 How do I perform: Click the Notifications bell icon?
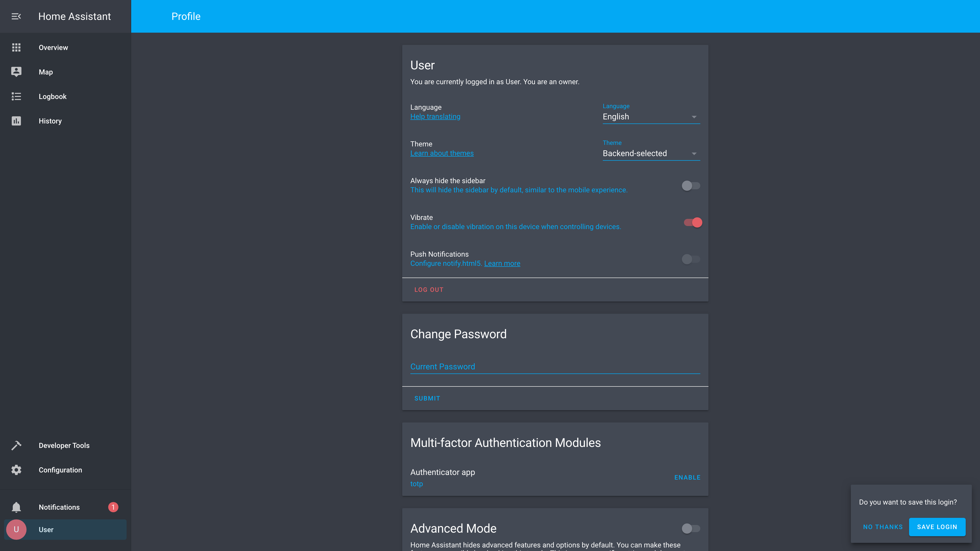16,507
